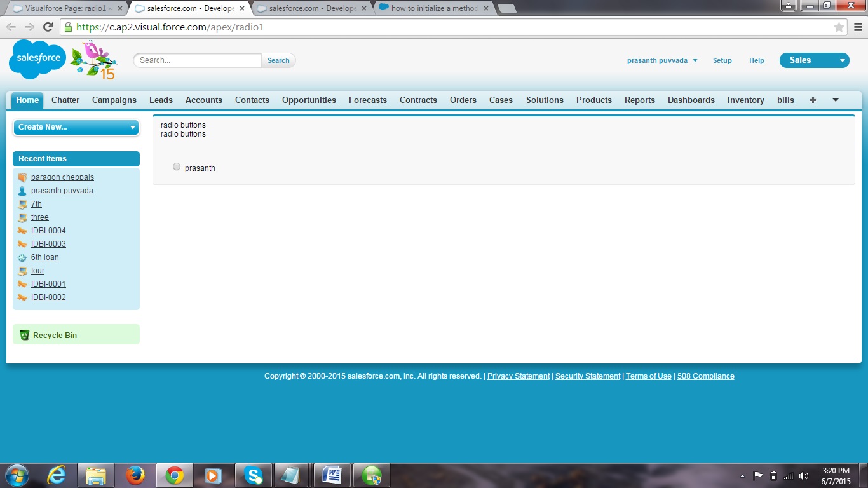Go back using the browser back arrow
Image resolution: width=868 pixels, height=488 pixels.
[x=11, y=27]
